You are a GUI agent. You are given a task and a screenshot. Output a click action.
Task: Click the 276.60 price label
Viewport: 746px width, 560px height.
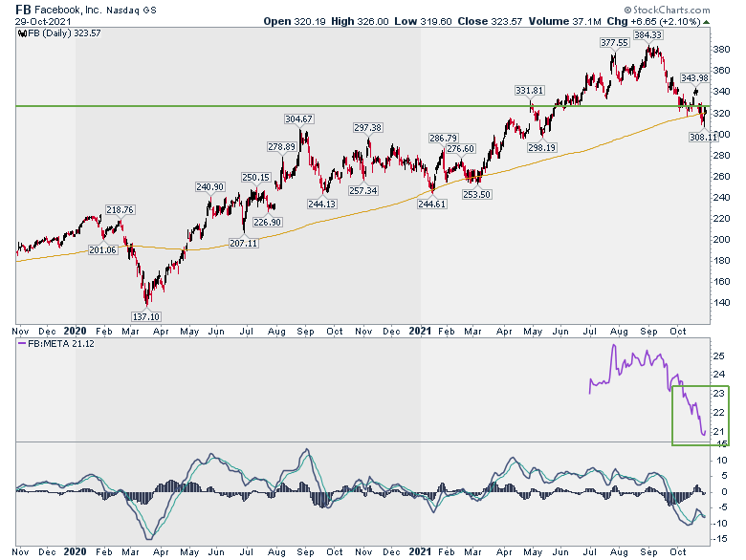tap(461, 149)
